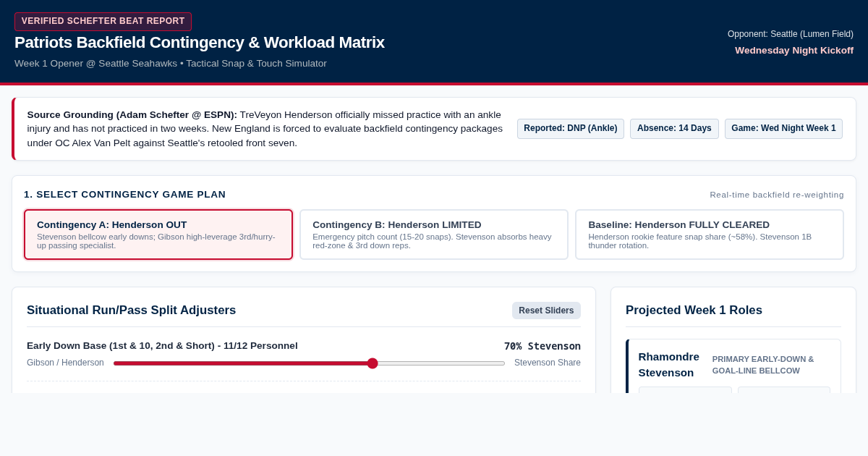The width and height of the screenshot is (868, 456).
Task: Click the Primary Early-Down & Goal-Line Bellcow tag
Action: pyautogui.click(x=763, y=365)
